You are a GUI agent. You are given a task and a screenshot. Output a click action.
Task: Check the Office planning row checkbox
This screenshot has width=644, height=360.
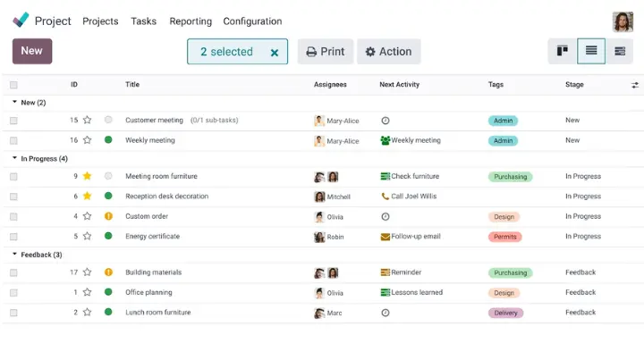13,293
